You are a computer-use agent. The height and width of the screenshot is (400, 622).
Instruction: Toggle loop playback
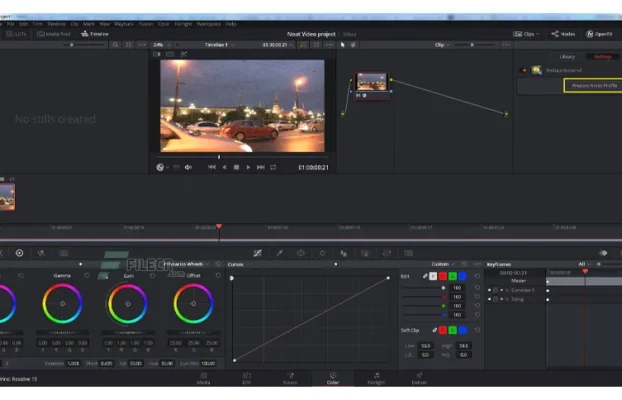[273, 167]
